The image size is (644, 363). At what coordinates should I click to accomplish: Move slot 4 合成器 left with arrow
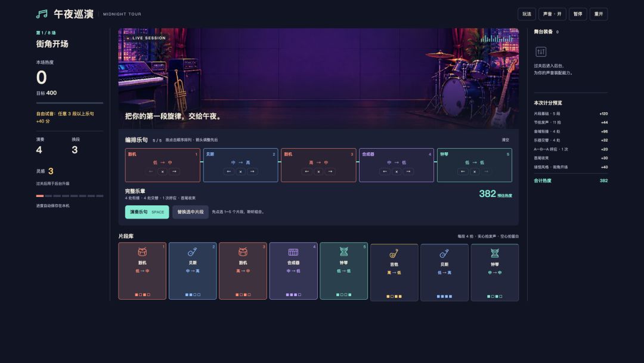385,171
